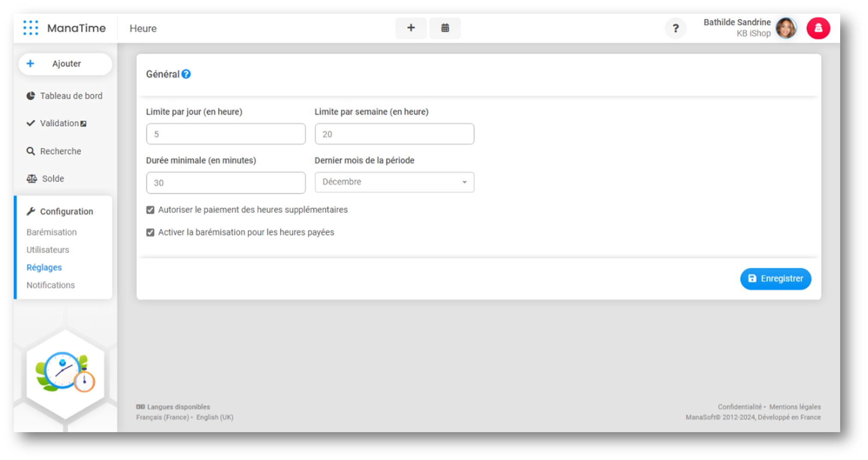Open the ManaTime apps grid icon
The image size is (868, 460).
(30, 28)
